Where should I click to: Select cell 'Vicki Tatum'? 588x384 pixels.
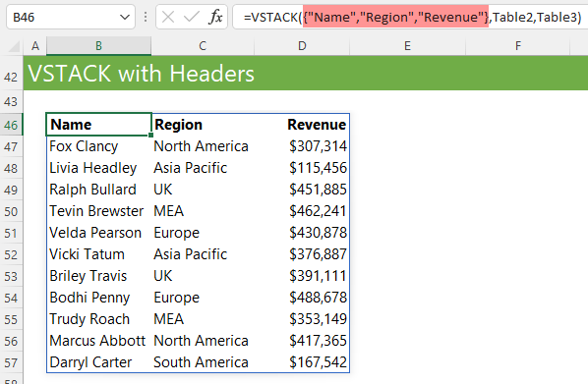[98, 254]
